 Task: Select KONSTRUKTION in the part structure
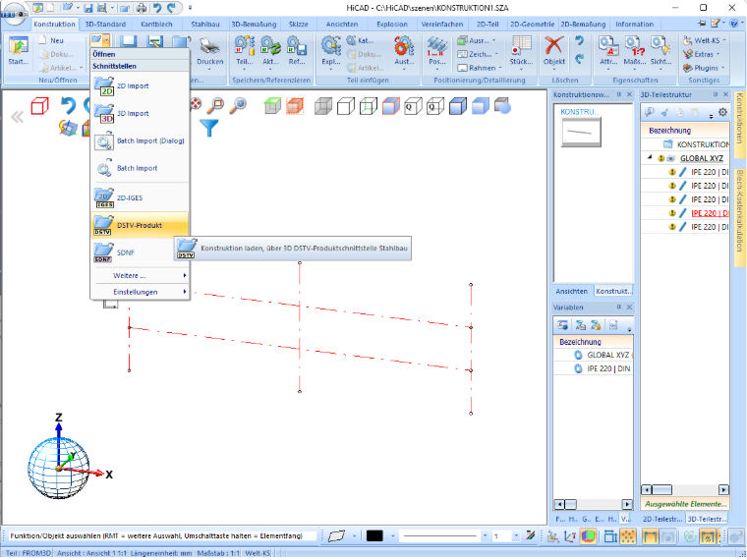[x=703, y=143]
